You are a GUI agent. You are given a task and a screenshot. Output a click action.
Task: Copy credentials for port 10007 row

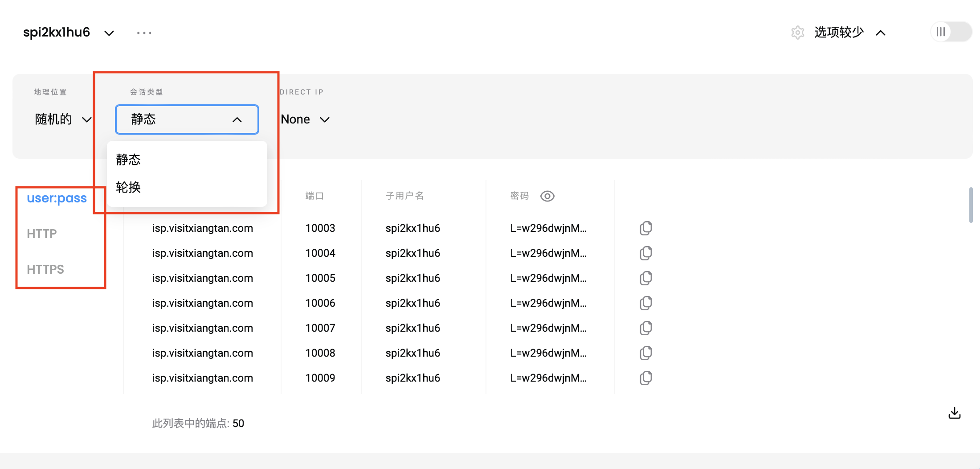tap(646, 328)
